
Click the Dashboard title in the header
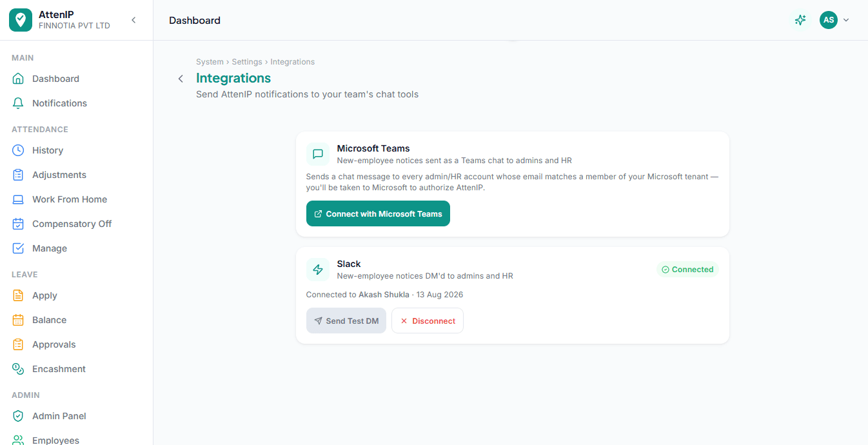(195, 20)
